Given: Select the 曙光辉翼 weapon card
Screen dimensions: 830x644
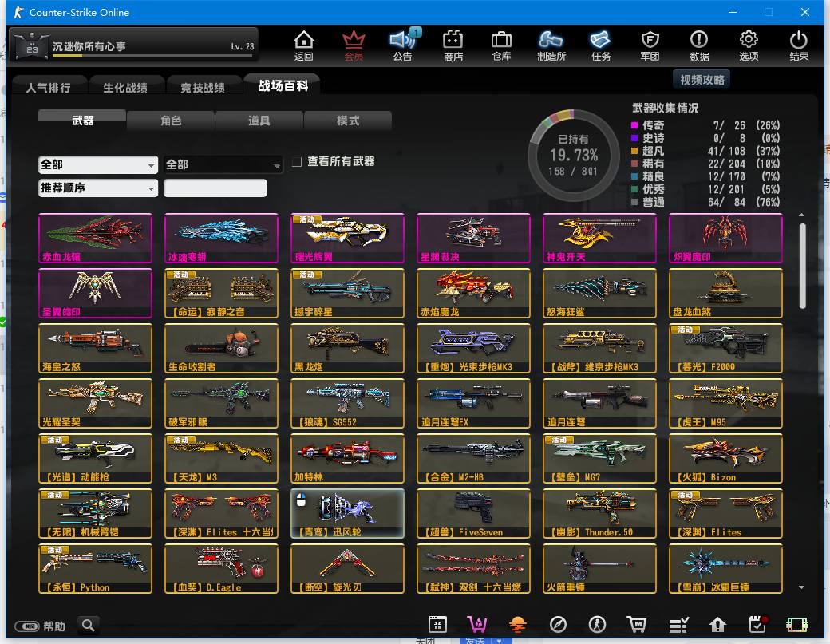Looking at the screenshot, I should tap(347, 238).
